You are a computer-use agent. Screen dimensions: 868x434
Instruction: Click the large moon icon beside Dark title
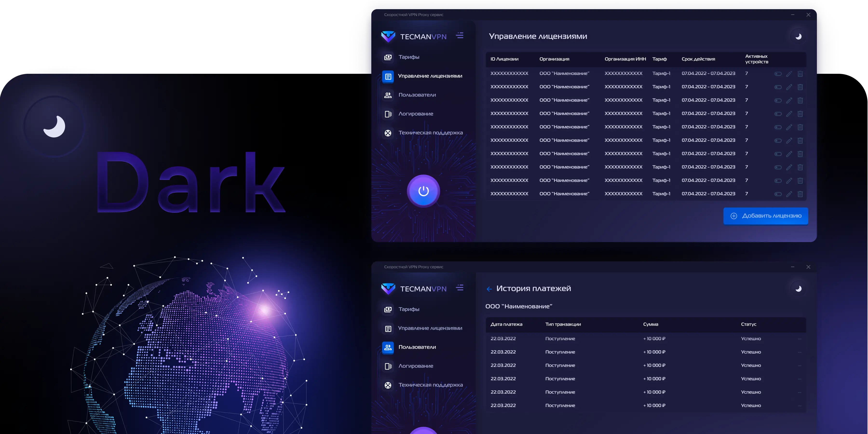coord(54,126)
